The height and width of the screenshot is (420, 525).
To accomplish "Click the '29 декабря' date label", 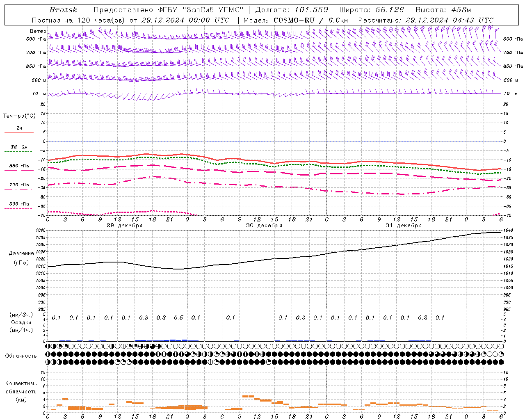I will (x=125, y=226).
